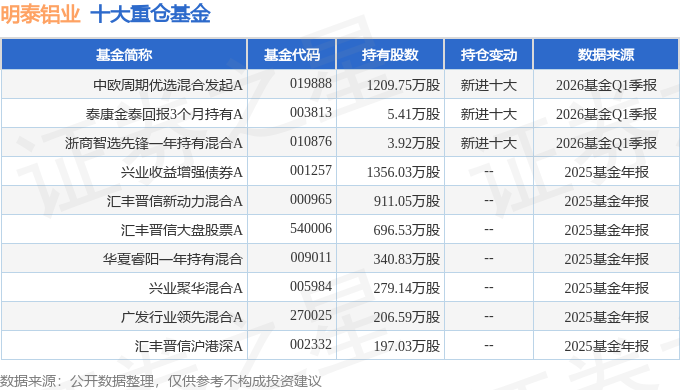Click fund code 005984
The width and height of the screenshot is (680, 390).
[x=311, y=287]
